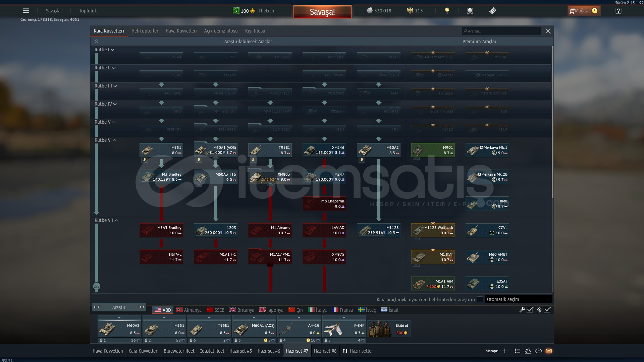
Task: Click the lightbulb hints icon
Action: [447, 11]
